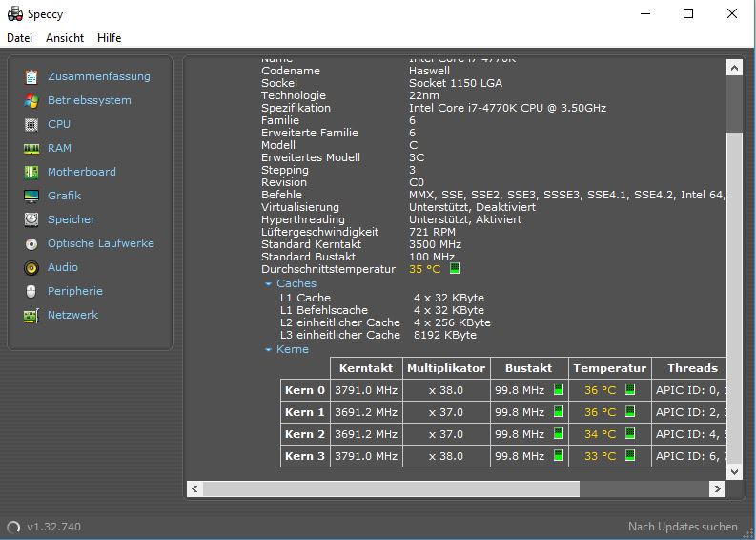This screenshot has height=540, width=756.
Task: Click the Hyperthreading property row
Action: pyautogui.click(x=391, y=219)
